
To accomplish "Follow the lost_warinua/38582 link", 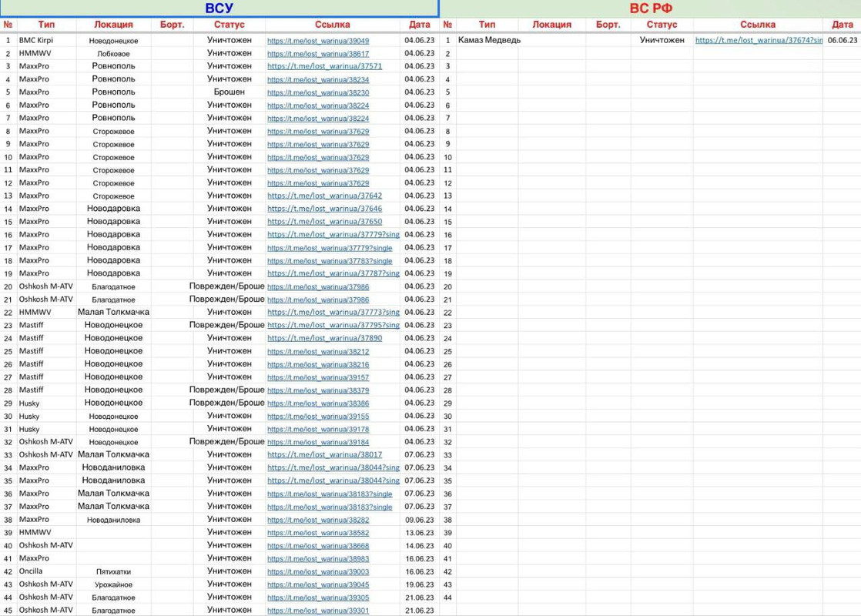I will click(x=318, y=533).
